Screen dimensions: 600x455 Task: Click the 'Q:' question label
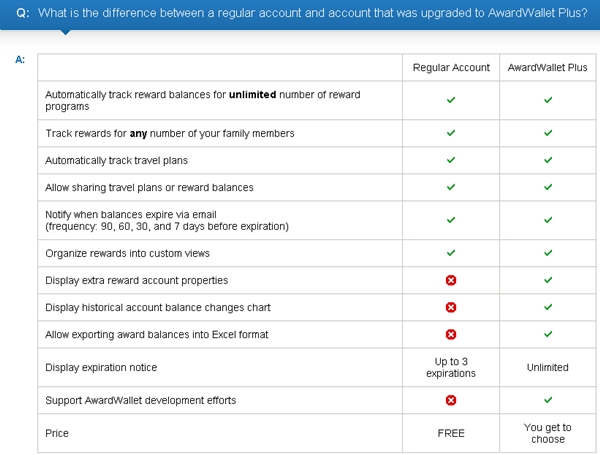click(x=23, y=13)
